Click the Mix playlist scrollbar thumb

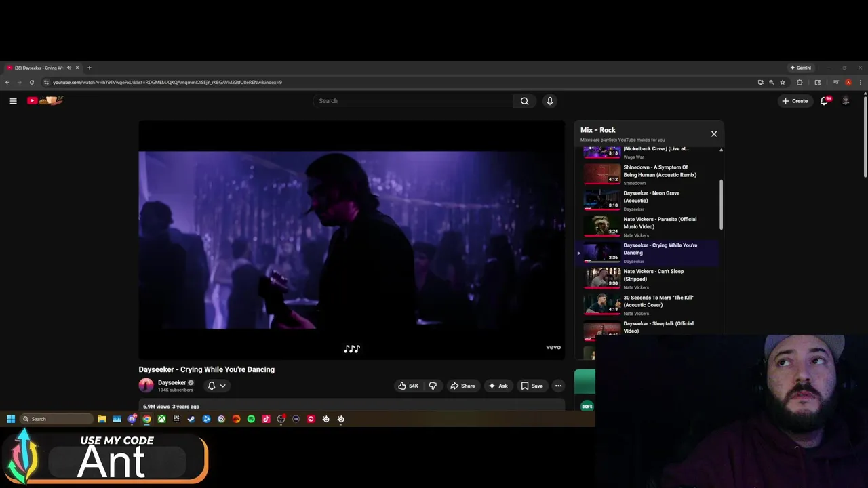coord(721,205)
